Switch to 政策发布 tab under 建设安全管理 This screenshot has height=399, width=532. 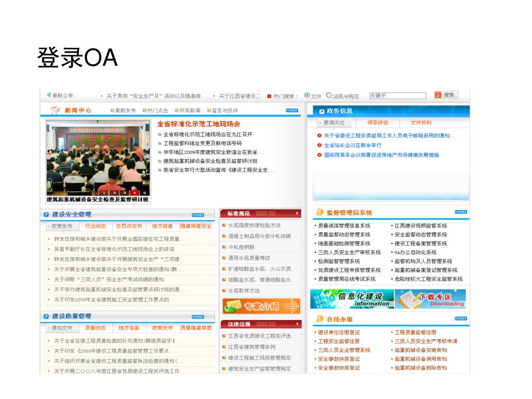(62, 226)
